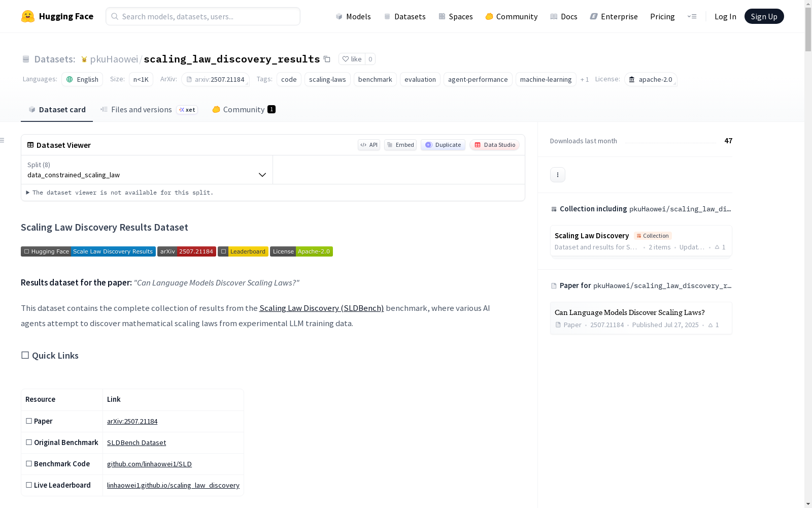
Task: Click the 'Live Leaderboard' table cell
Action: 62,485
